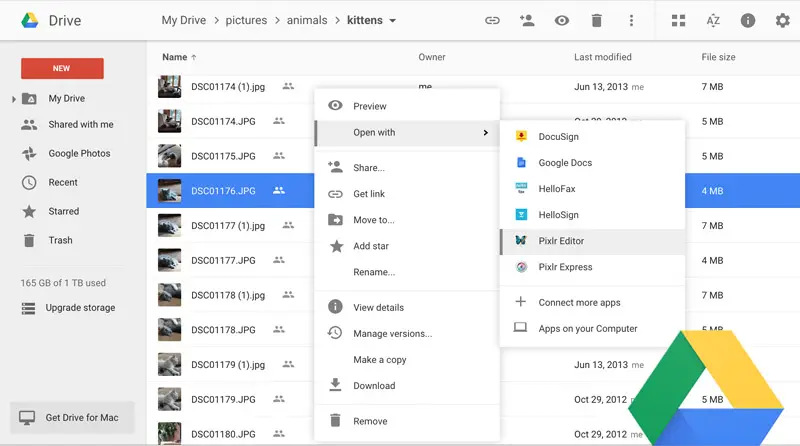
Task: Open Starred items in sidebar
Action: [63, 211]
